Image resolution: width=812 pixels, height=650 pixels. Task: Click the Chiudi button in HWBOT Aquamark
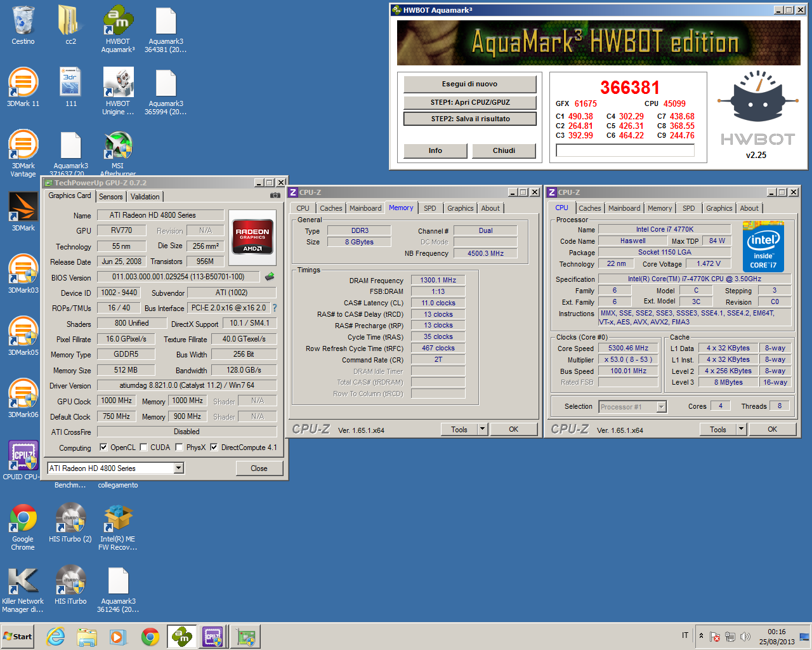(x=504, y=150)
